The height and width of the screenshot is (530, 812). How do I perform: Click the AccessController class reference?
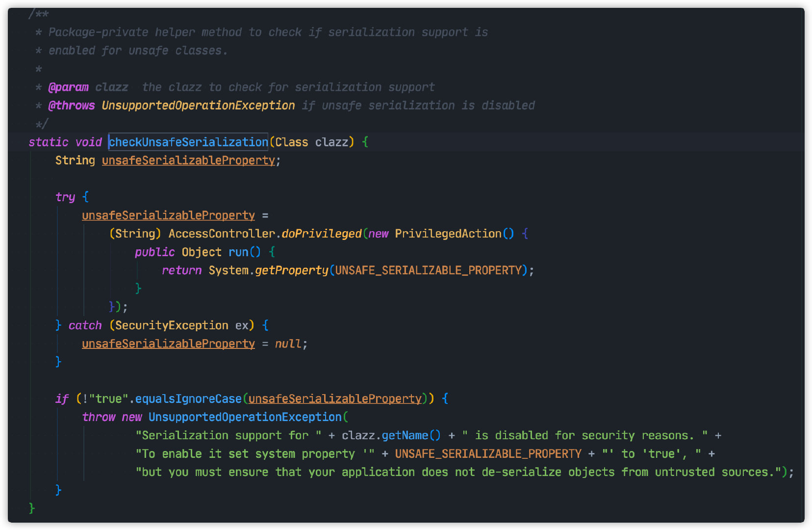point(222,234)
